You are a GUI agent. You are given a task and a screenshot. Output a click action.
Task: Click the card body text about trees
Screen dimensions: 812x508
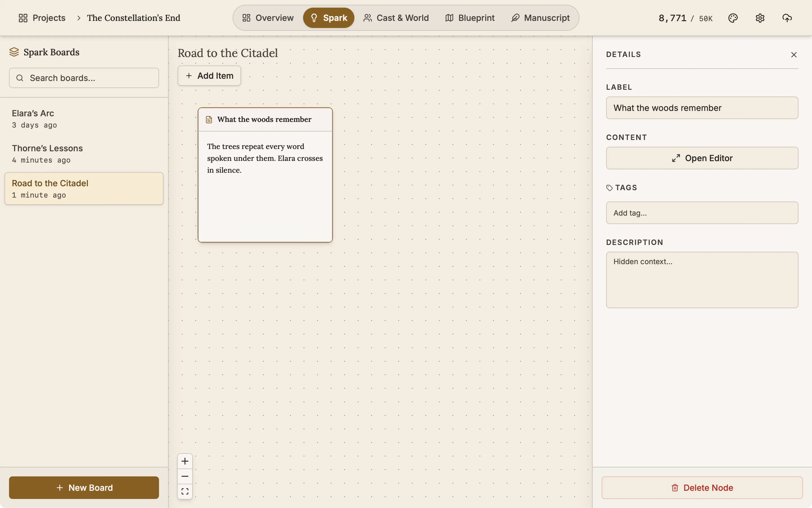coord(265,158)
